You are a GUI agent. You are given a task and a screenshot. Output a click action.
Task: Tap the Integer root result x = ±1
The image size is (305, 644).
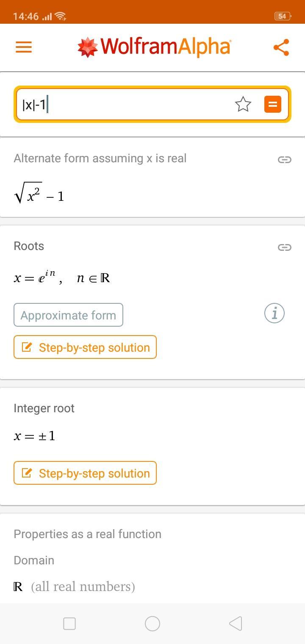35,436
